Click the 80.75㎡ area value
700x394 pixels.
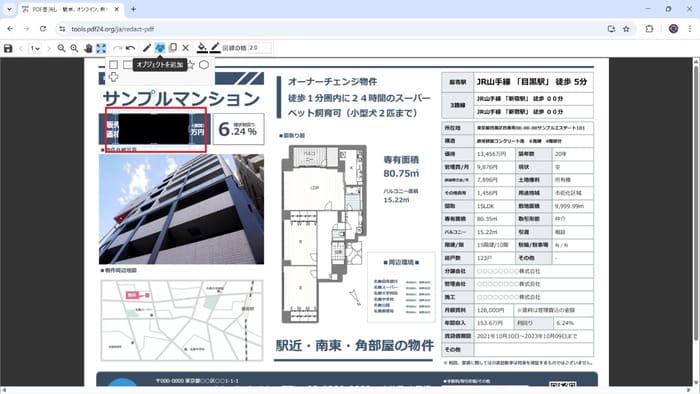click(x=401, y=173)
